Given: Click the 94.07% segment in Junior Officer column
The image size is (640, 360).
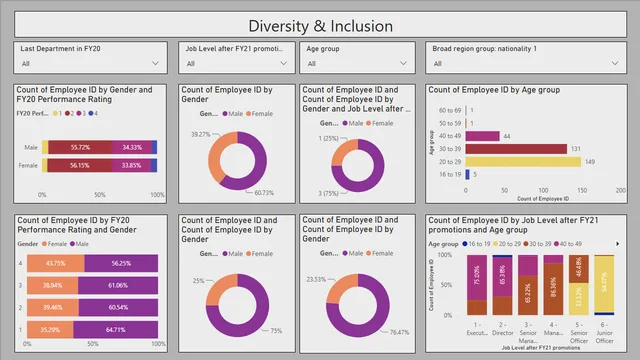Looking at the screenshot, I should (604, 284).
